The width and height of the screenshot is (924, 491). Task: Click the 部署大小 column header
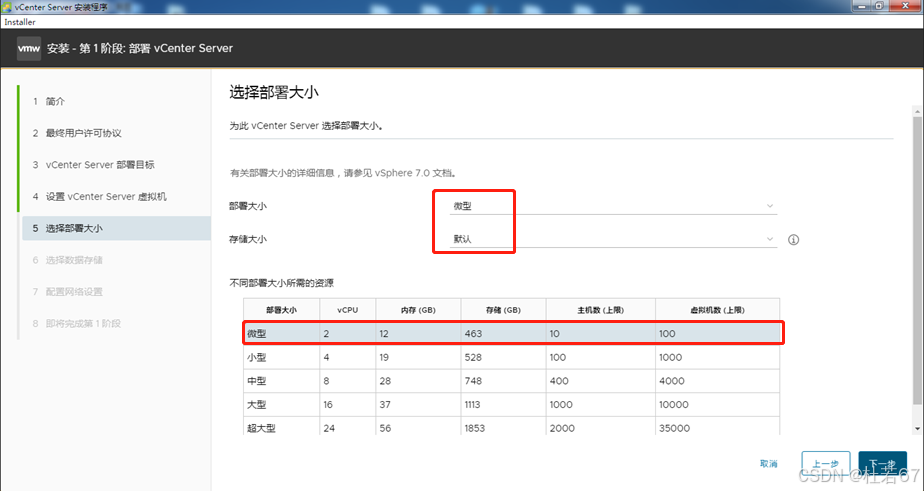[281, 310]
